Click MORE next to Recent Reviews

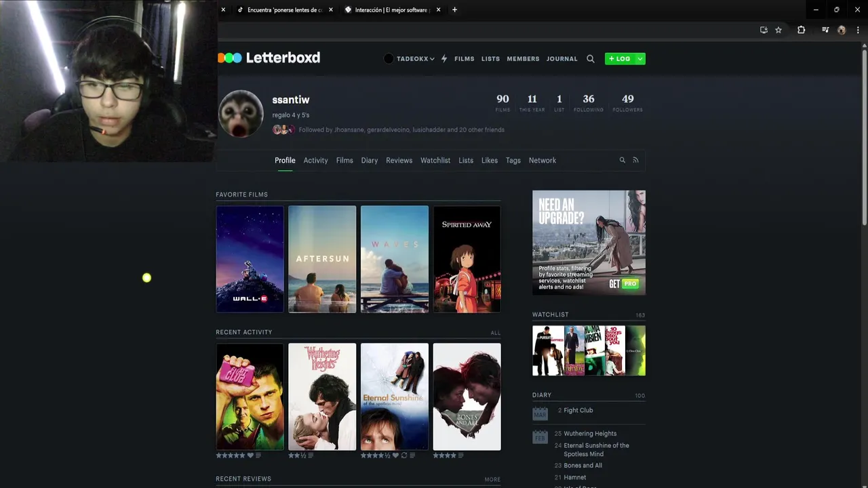492,479
